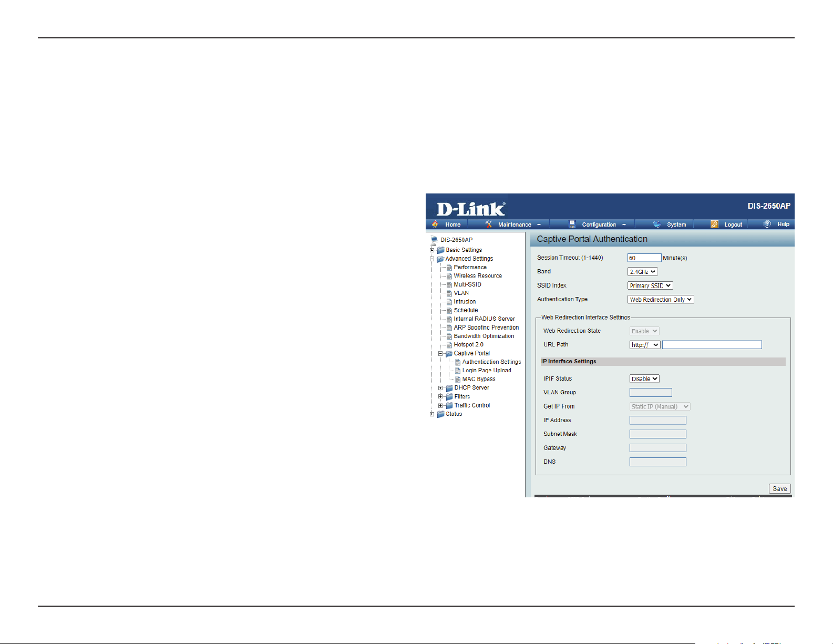Click the Internal RADIUS Server page icon
Screen dimensions: 833x644
click(x=449, y=319)
